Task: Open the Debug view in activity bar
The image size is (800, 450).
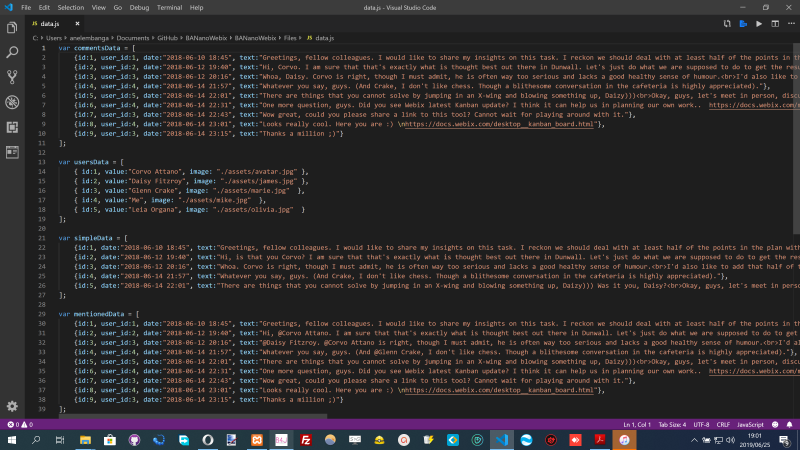Action: 12,101
